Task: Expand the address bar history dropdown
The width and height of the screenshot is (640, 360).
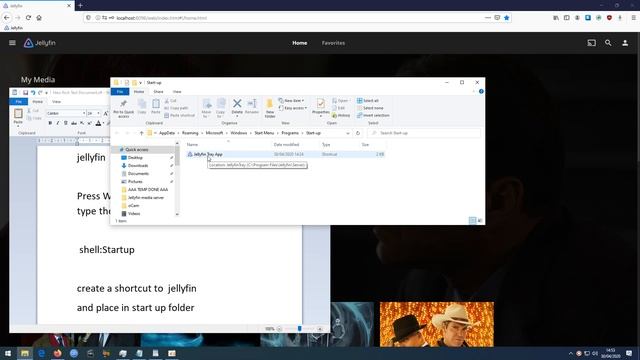Action: (x=348, y=133)
